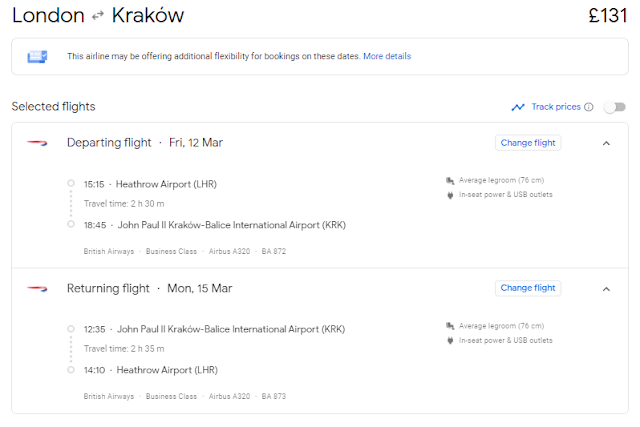Screen dimensions: 640x427
Task: Click the legroom seat icon on the returning flight
Action: (x=450, y=326)
